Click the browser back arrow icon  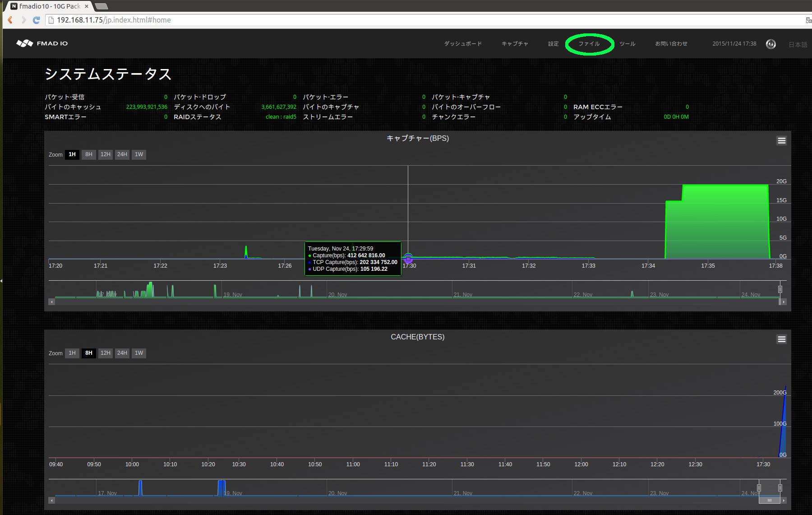[x=9, y=20]
